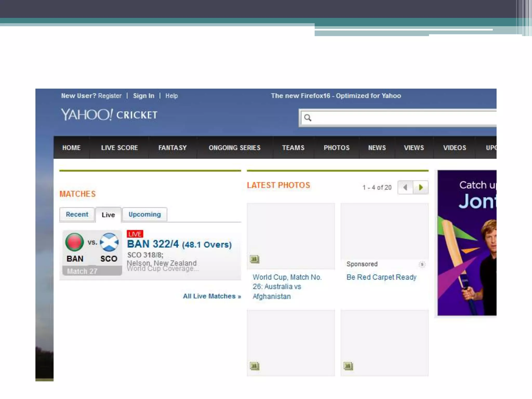The image size is (532, 399).
Task: Click the Bangladesh flag icon
Action: 75,242
